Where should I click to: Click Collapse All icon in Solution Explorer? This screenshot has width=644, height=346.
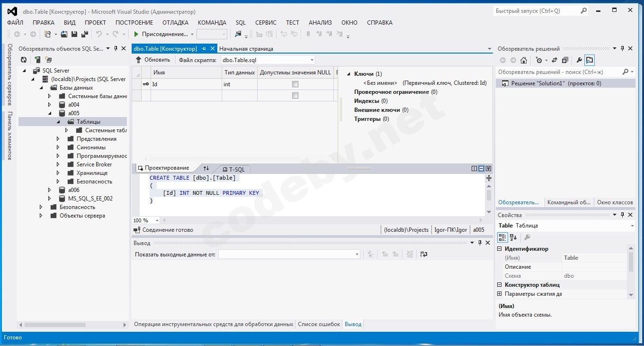pos(565,60)
